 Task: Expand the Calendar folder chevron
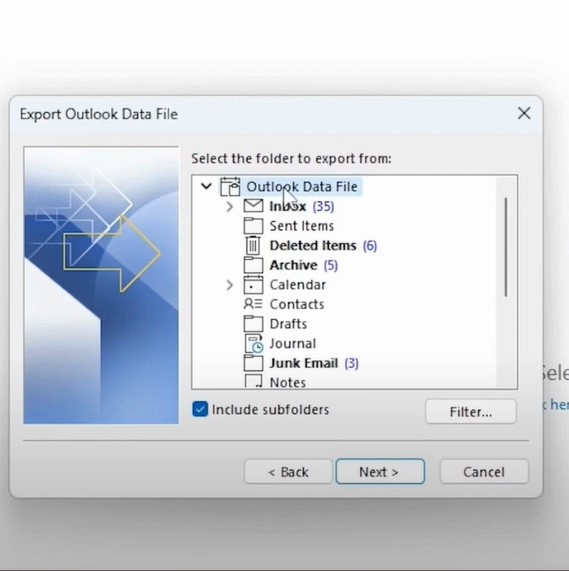click(229, 285)
